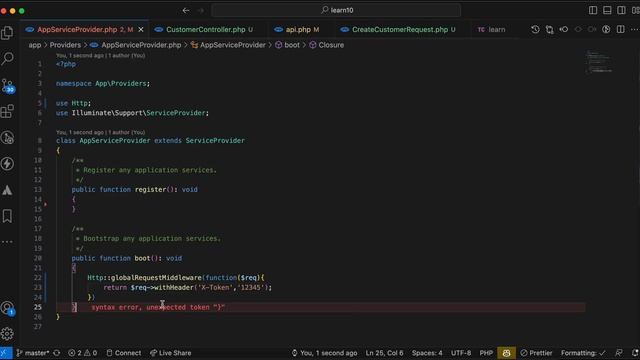Change encoding via UTF-8

(461, 353)
